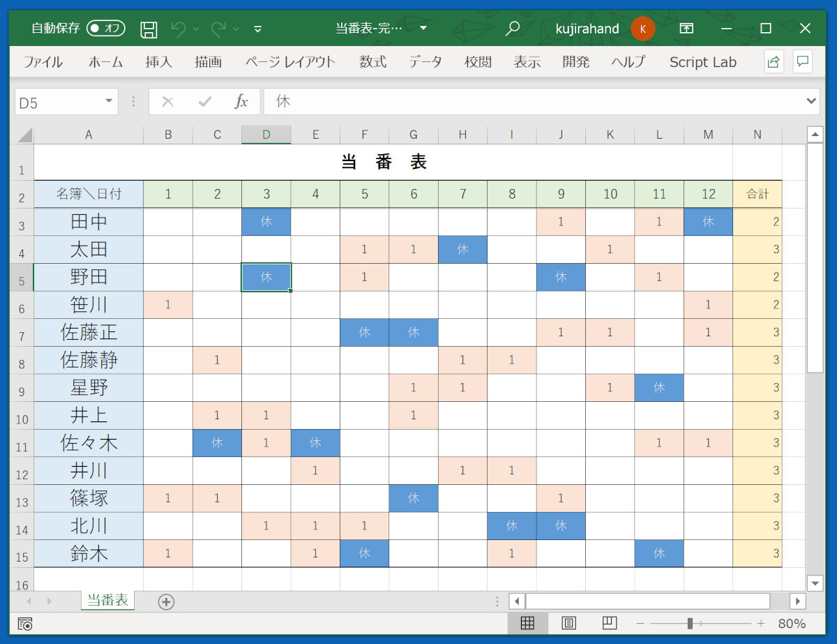Open Customize Quick Access Toolbar dropdown
The width and height of the screenshot is (837, 644).
click(258, 29)
